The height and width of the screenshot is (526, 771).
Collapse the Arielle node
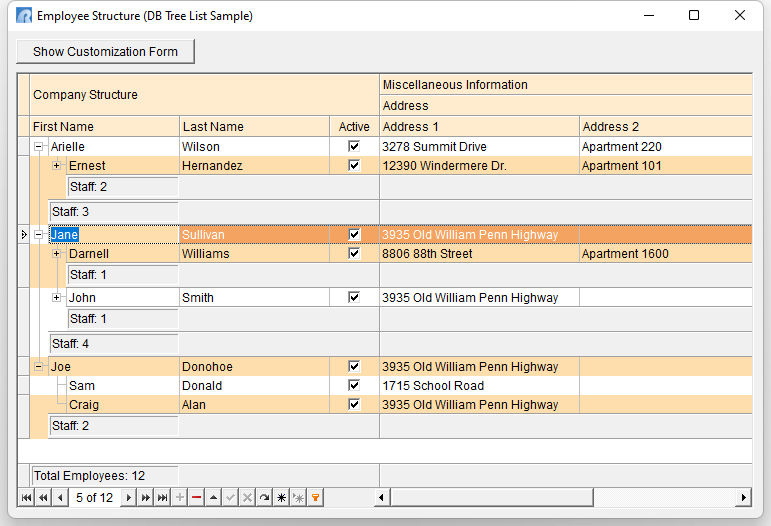click(x=38, y=146)
